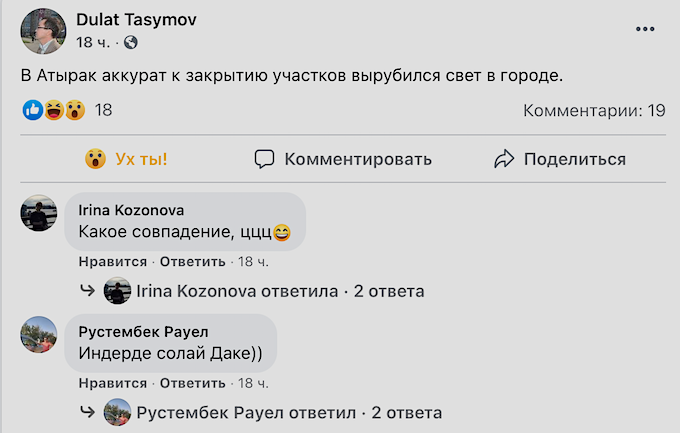This screenshot has height=433, width=680.
Task: Open Dulat Tasymov's profile name link
Action: click(x=136, y=20)
